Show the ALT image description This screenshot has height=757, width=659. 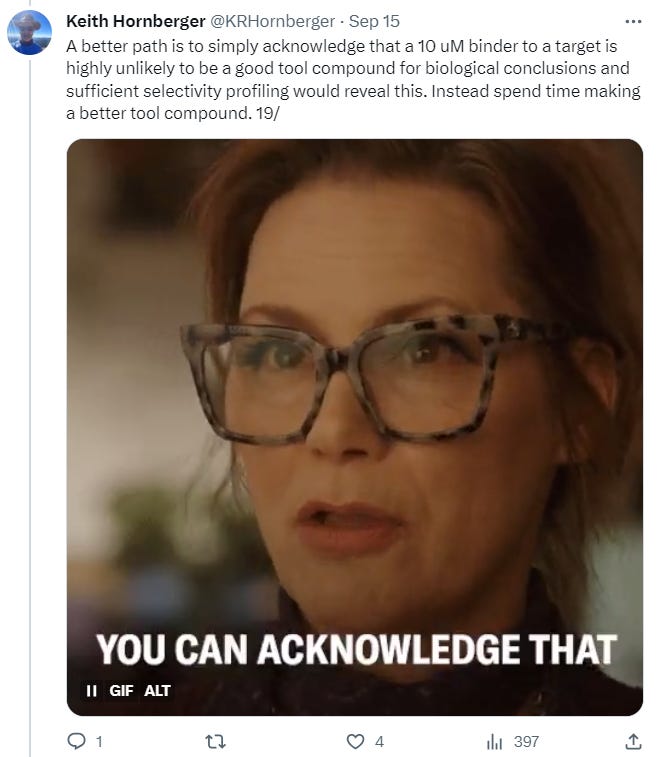click(157, 691)
